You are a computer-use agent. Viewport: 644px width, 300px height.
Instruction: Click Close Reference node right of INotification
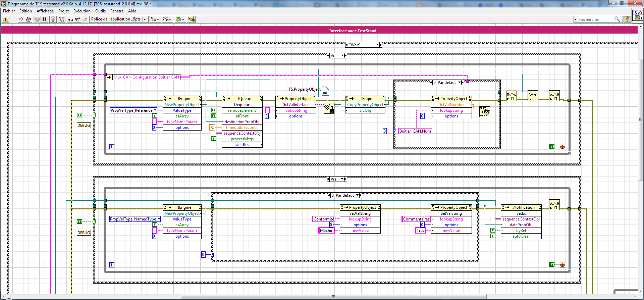[554, 205]
